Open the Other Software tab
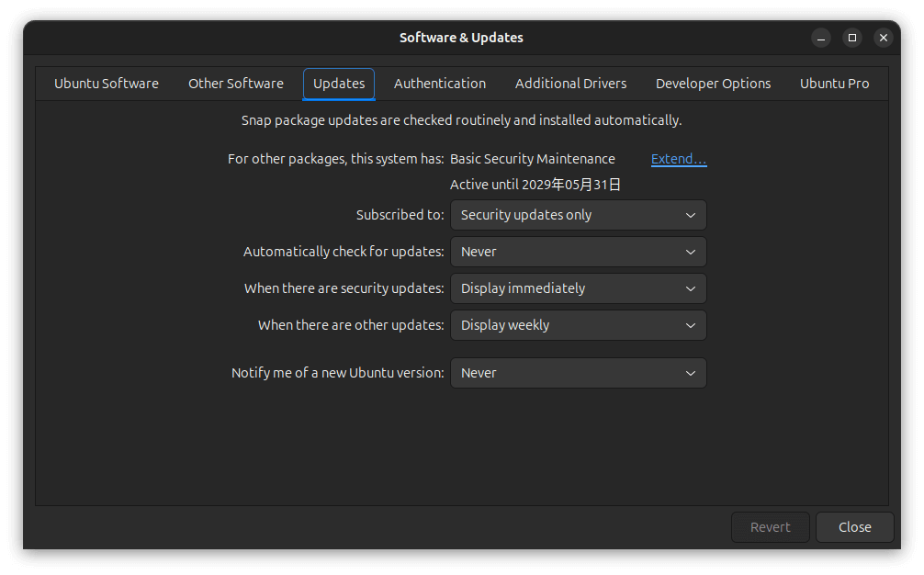The width and height of the screenshot is (924, 575). click(x=236, y=84)
